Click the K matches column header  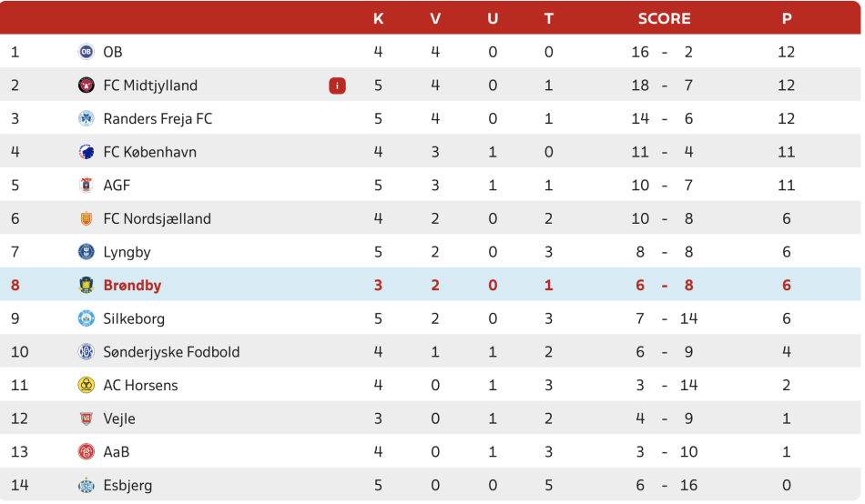coord(378,19)
